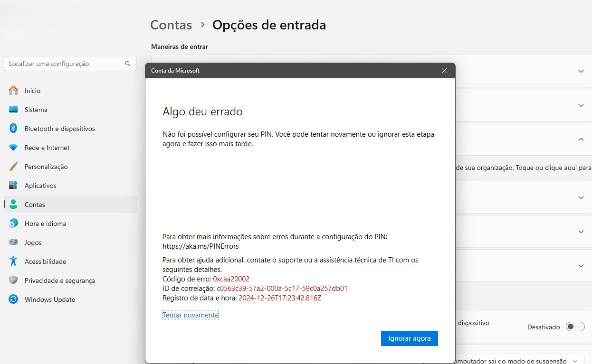Click the Windows Update refresh icon
The height and width of the screenshot is (364, 592).
(13, 299)
